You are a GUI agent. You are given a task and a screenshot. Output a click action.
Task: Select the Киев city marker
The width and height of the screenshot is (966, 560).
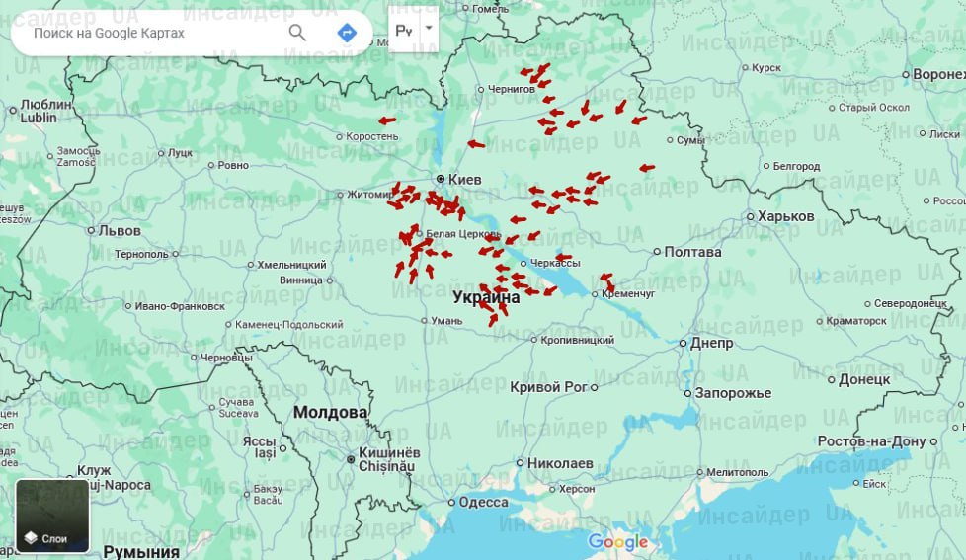point(441,179)
